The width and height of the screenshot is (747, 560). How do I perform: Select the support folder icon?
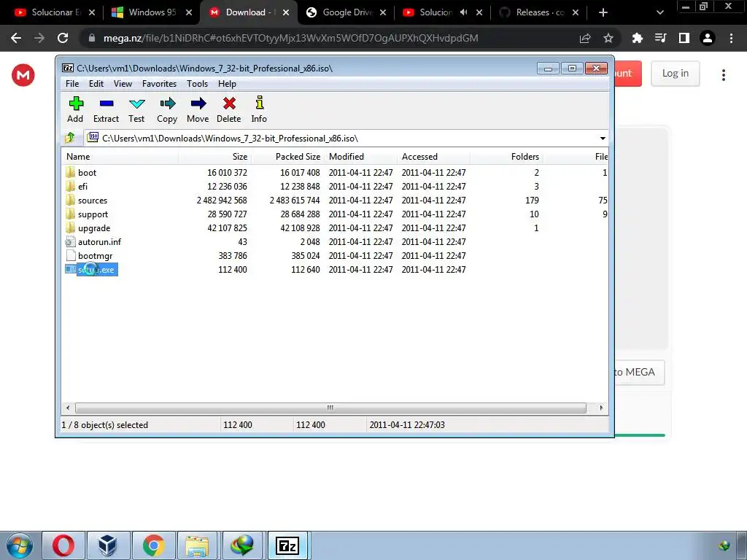click(x=71, y=214)
